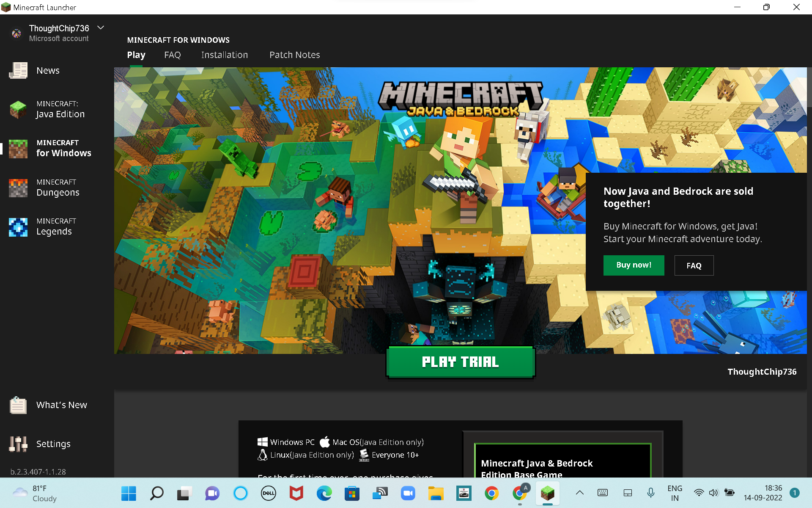
Task: Click the Minecraft Launcher taskbar icon
Action: 547,493
